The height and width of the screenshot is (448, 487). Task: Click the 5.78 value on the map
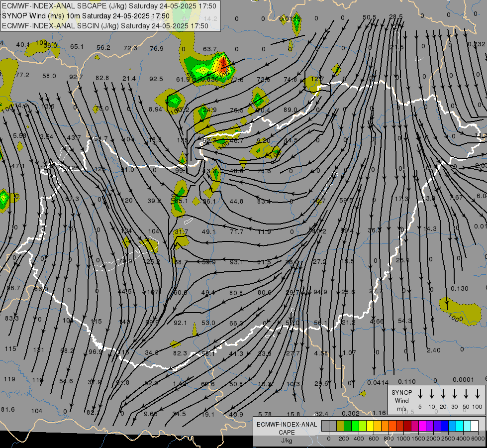265,414
